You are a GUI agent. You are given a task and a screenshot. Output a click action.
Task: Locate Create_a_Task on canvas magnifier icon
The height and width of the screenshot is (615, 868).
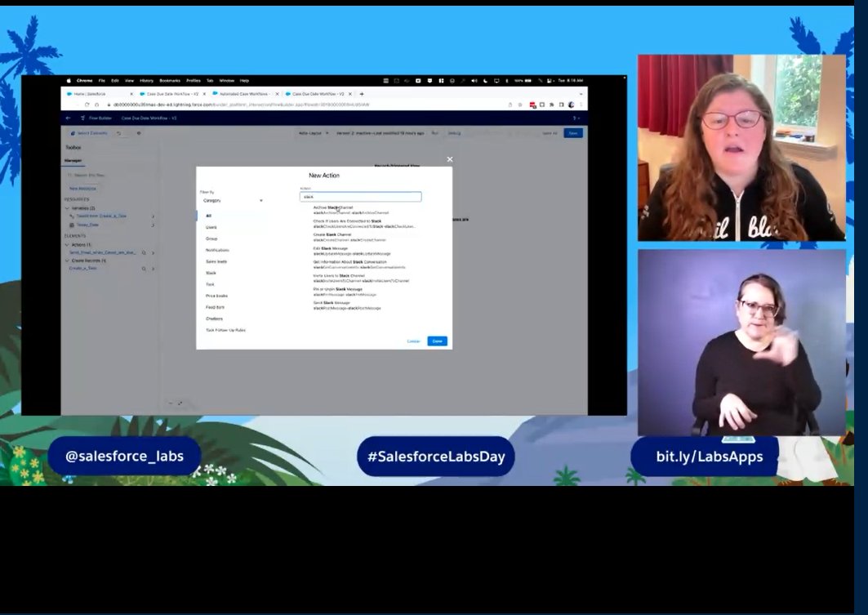(144, 269)
